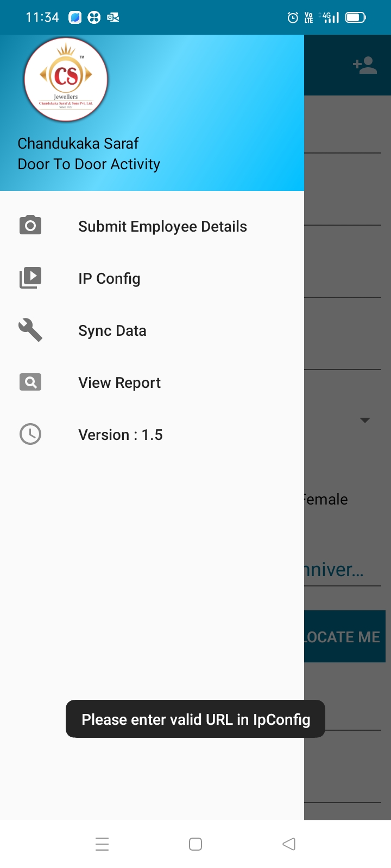Select the Female gender option
391x868 pixels.
(x=326, y=499)
